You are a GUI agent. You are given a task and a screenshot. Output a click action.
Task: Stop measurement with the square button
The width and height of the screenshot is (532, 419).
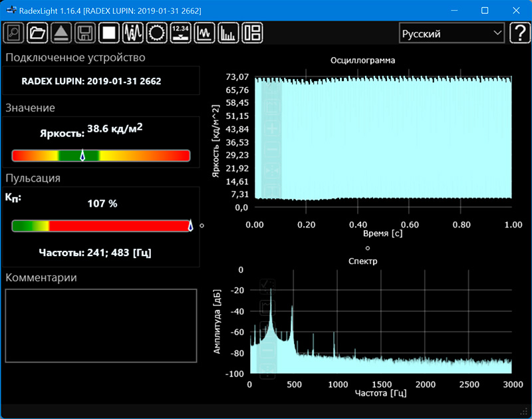(108, 33)
